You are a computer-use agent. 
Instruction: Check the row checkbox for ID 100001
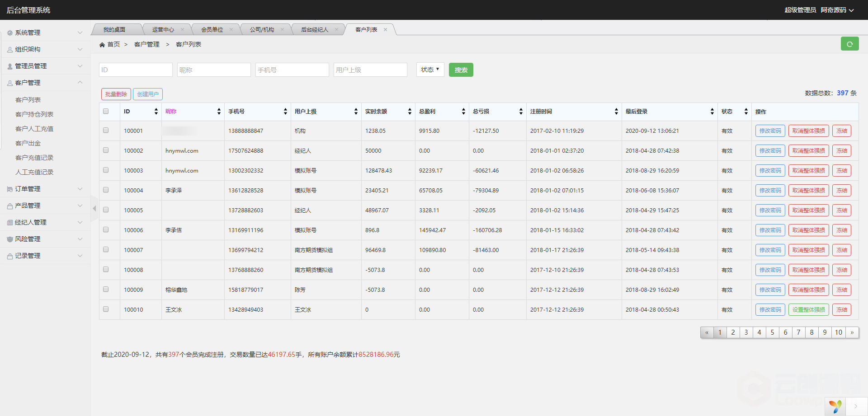[x=106, y=130]
